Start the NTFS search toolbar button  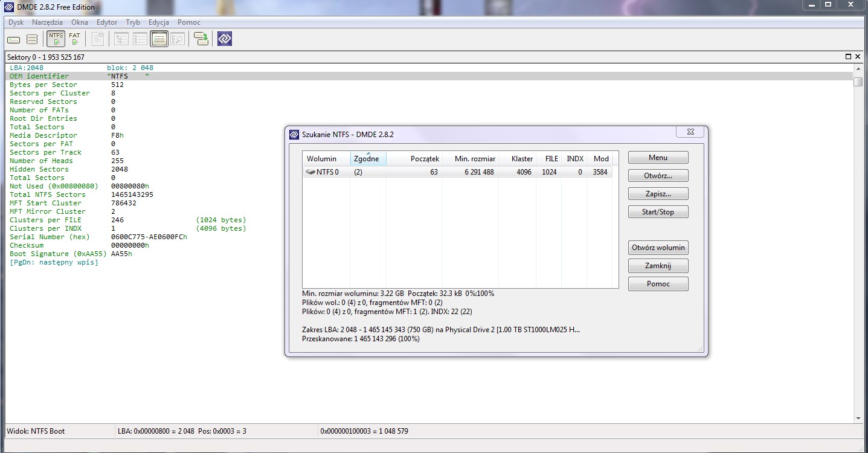(x=56, y=39)
